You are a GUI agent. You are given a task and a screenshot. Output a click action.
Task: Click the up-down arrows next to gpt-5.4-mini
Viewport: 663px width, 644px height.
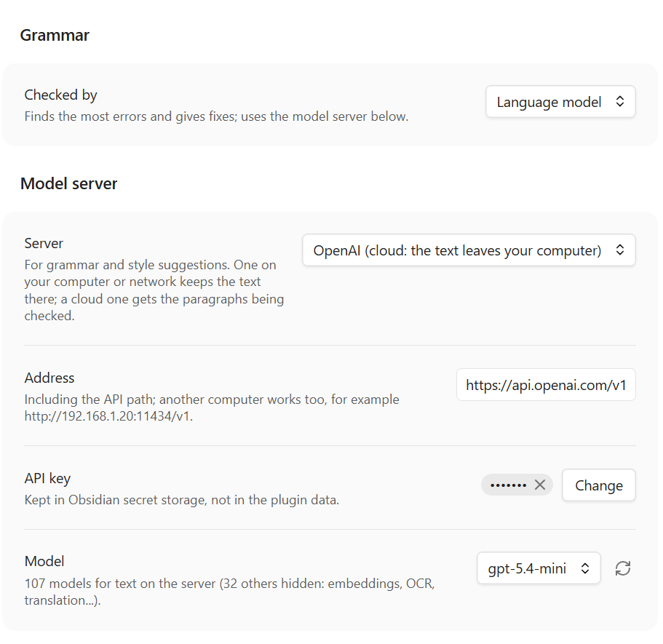[x=585, y=568]
